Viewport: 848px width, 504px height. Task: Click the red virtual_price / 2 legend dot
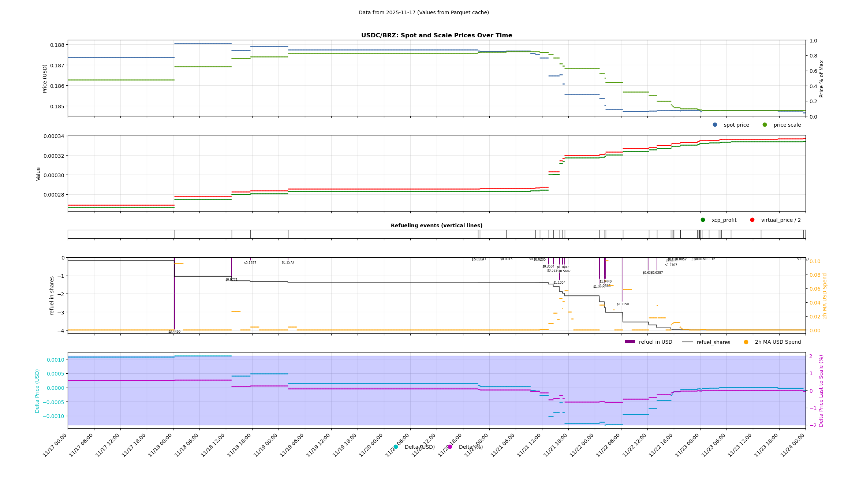(752, 220)
